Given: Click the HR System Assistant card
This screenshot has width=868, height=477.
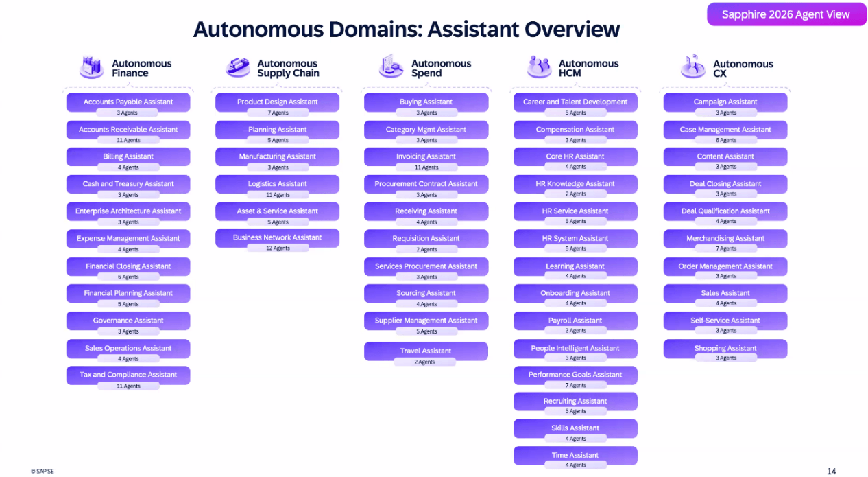Looking at the screenshot, I should (x=575, y=239).
